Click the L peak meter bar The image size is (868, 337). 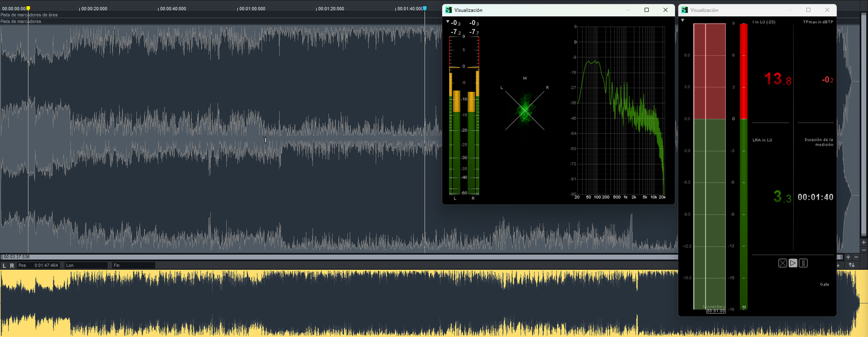pos(455,115)
